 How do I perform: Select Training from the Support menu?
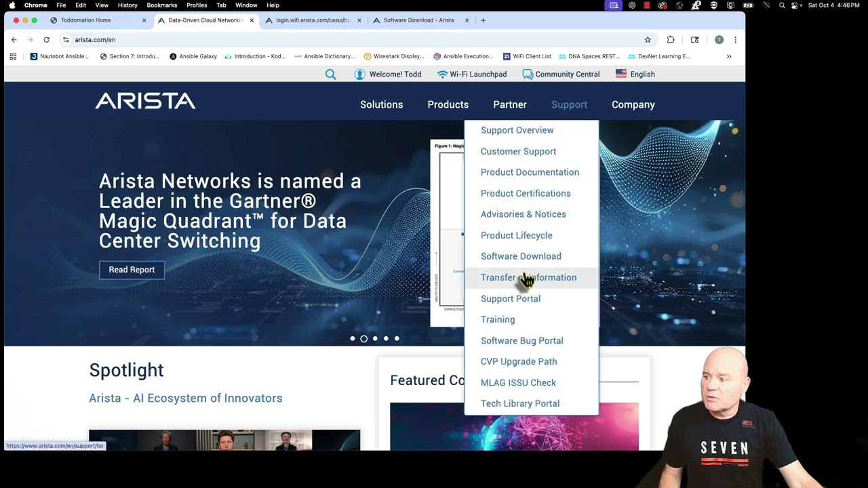pyautogui.click(x=498, y=319)
